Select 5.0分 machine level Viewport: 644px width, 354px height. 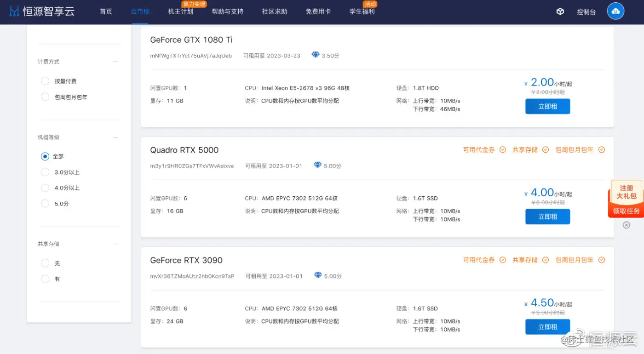coord(45,204)
